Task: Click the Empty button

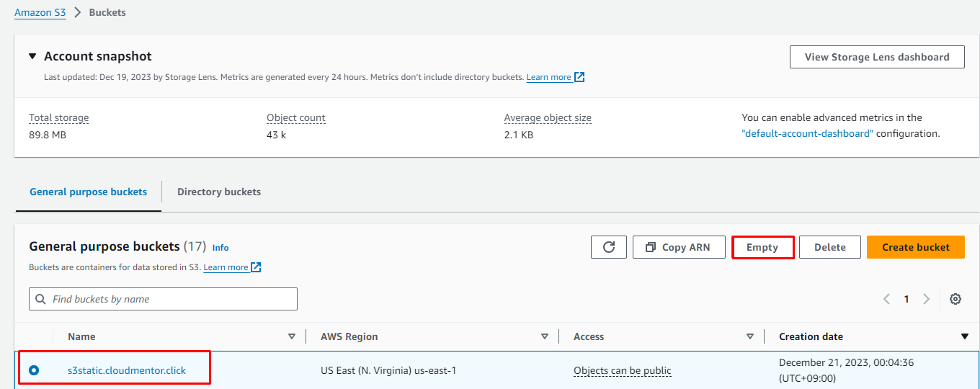Action: [x=762, y=247]
